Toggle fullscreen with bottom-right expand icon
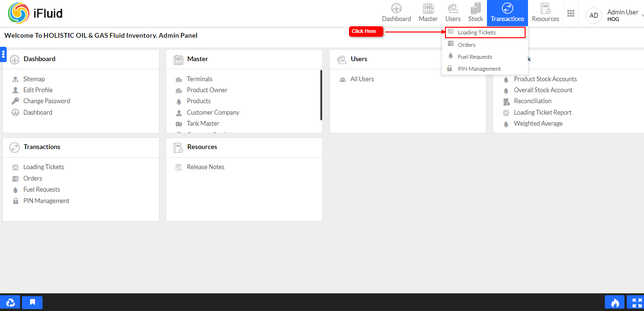The image size is (644, 311). [637, 302]
